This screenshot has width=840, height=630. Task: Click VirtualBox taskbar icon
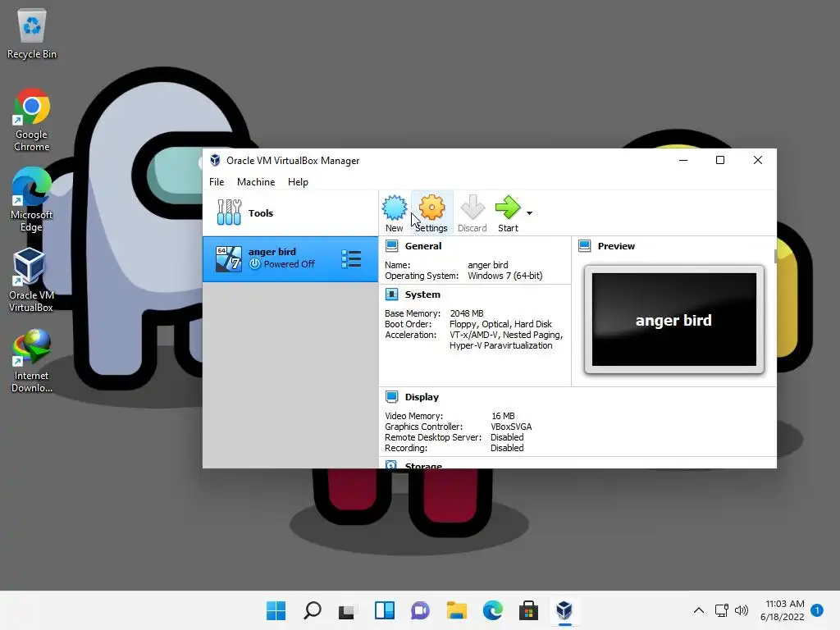[x=564, y=610]
